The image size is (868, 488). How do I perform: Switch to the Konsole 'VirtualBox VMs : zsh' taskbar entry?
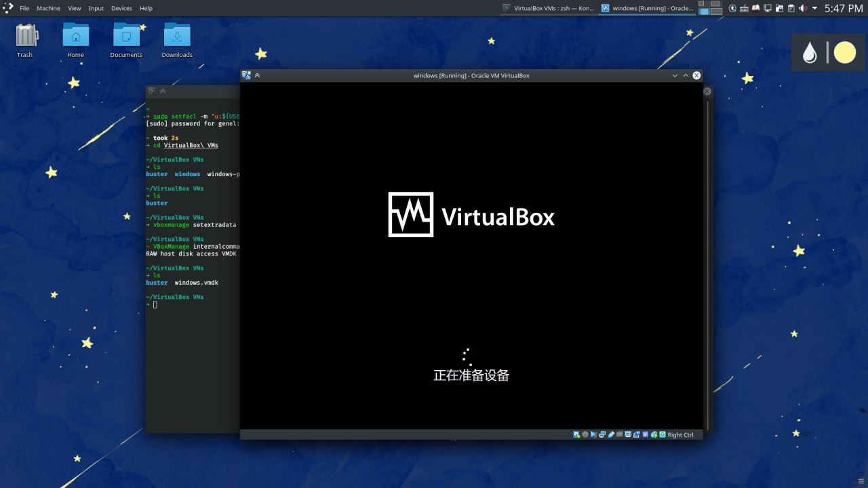(x=549, y=8)
